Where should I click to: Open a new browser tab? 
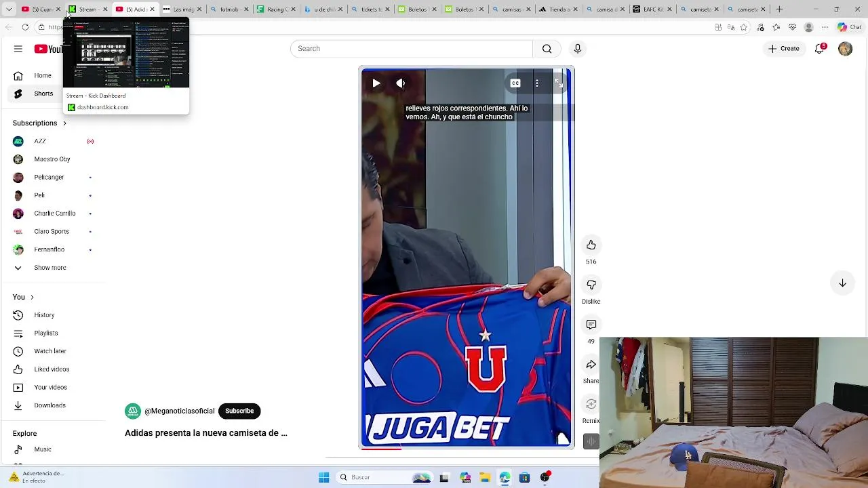779,9
